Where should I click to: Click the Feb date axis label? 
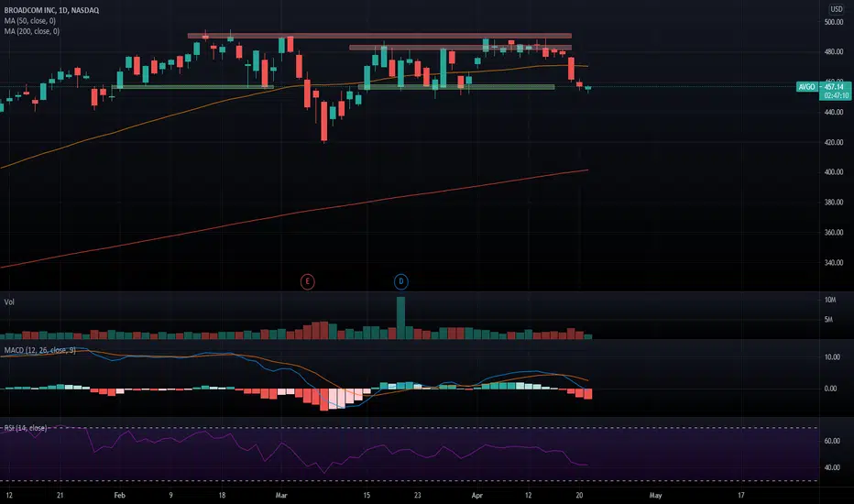(x=119, y=495)
